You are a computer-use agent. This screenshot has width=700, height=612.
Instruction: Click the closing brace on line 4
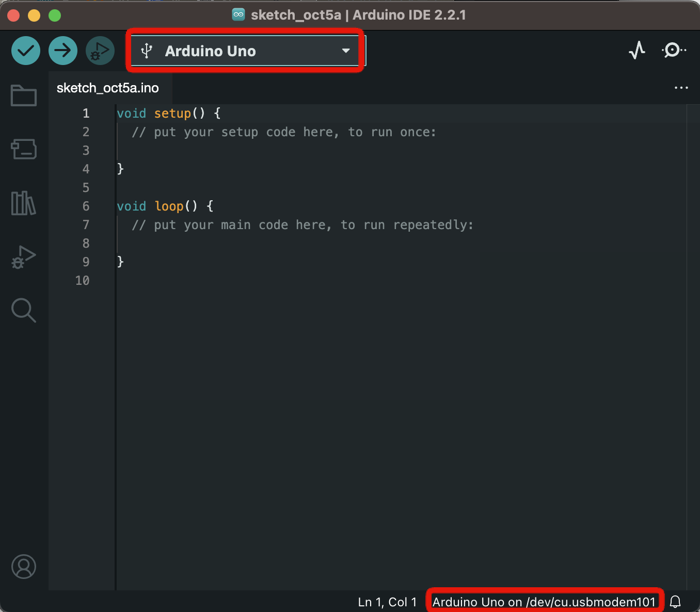[x=120, y=169]
